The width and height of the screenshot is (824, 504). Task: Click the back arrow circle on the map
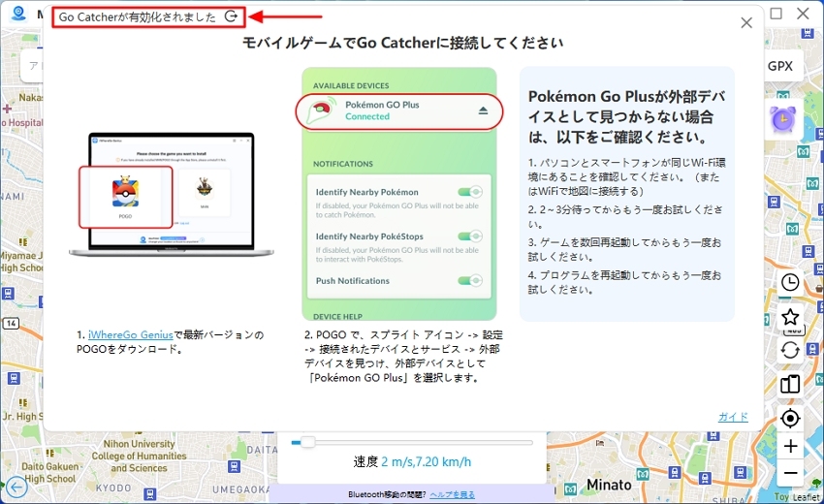(16, 488)
